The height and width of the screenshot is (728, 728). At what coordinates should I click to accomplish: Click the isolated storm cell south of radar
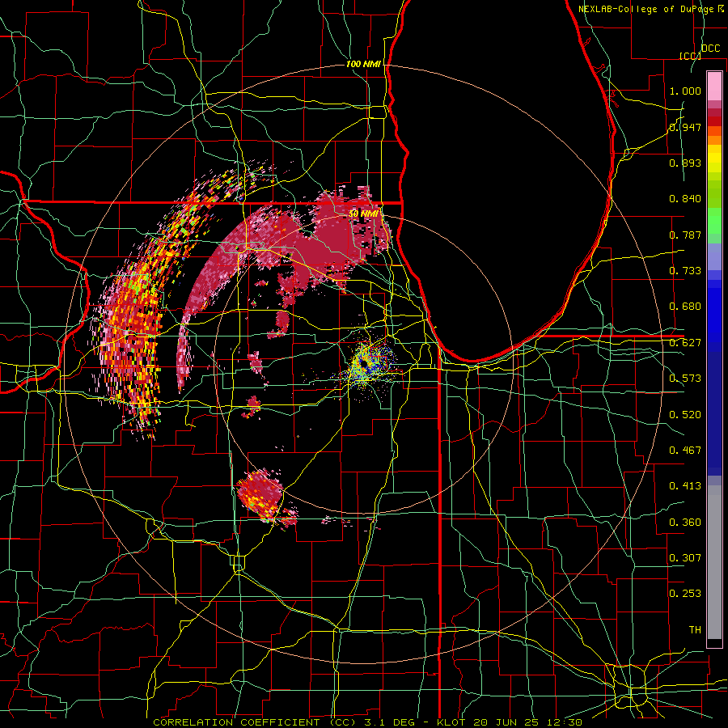(x=260, y=495)
